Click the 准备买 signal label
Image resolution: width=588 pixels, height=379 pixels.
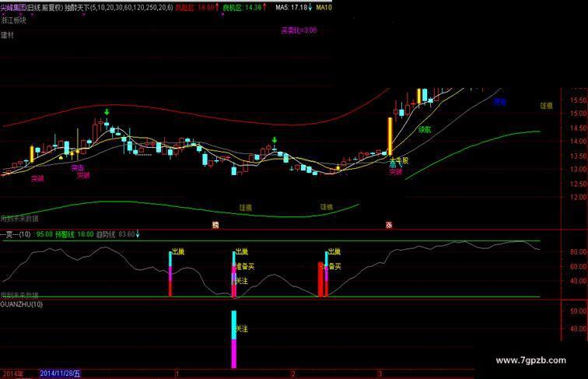pyautogui.click(x=245, y=266)
